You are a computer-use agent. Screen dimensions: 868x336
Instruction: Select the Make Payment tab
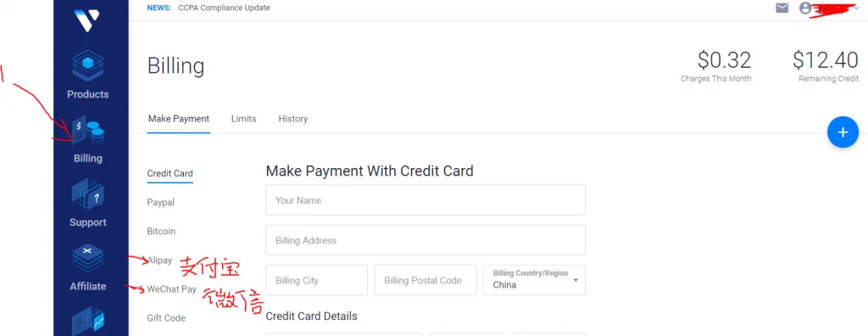pos(179,119)
